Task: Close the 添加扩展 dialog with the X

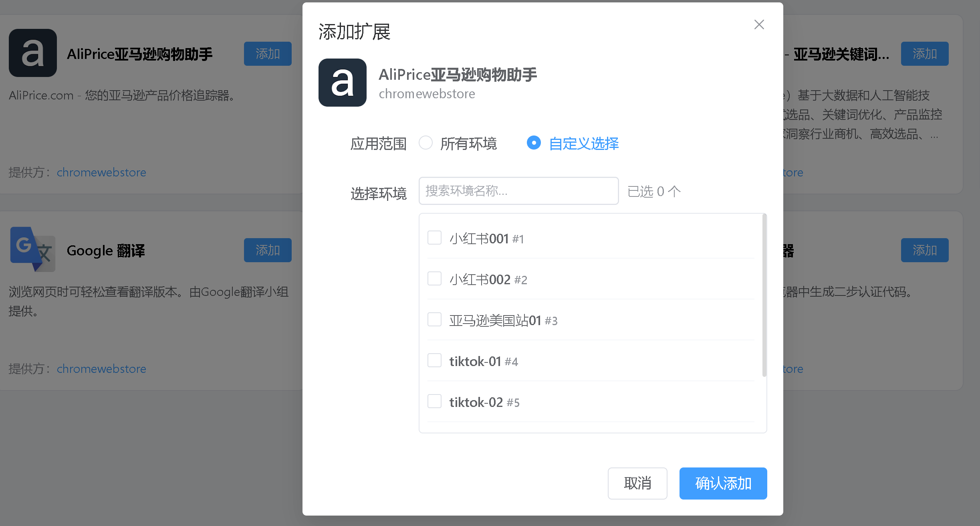Action: 759,24
